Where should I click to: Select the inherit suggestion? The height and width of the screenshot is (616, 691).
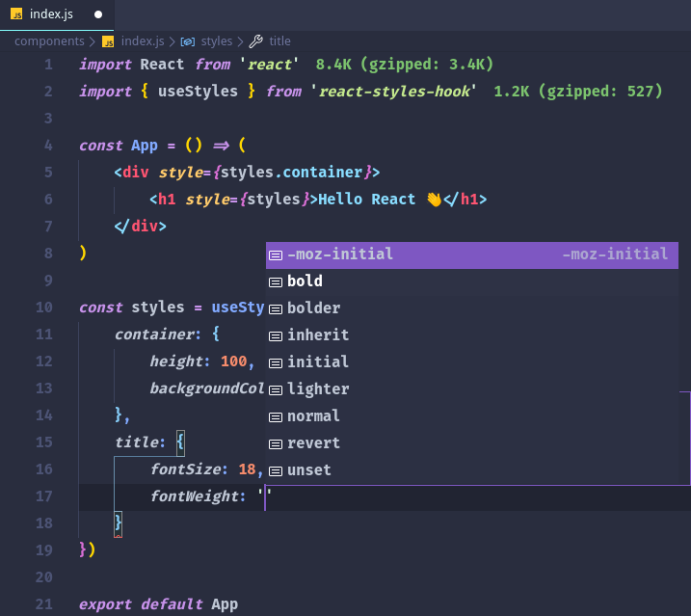pos(472,335)
